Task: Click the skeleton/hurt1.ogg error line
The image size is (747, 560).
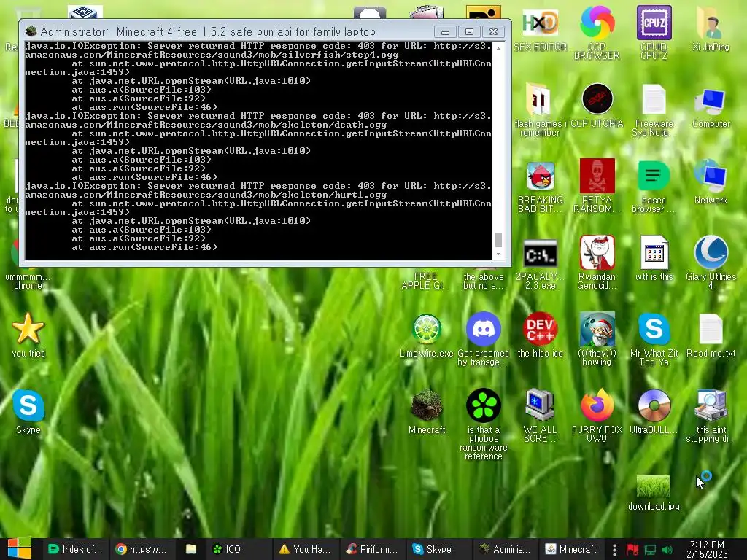Action: tap(206, 195)
